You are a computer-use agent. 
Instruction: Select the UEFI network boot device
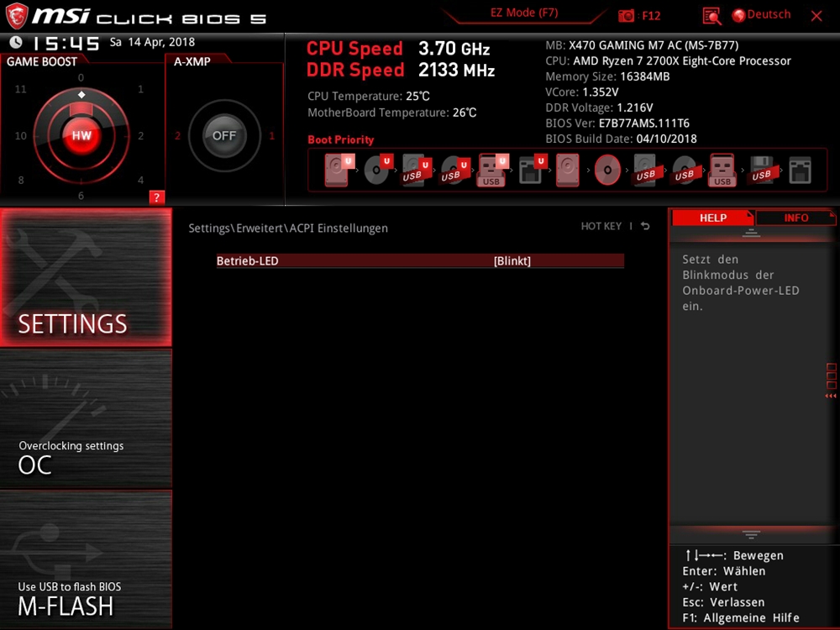click(x=532, y=170)
